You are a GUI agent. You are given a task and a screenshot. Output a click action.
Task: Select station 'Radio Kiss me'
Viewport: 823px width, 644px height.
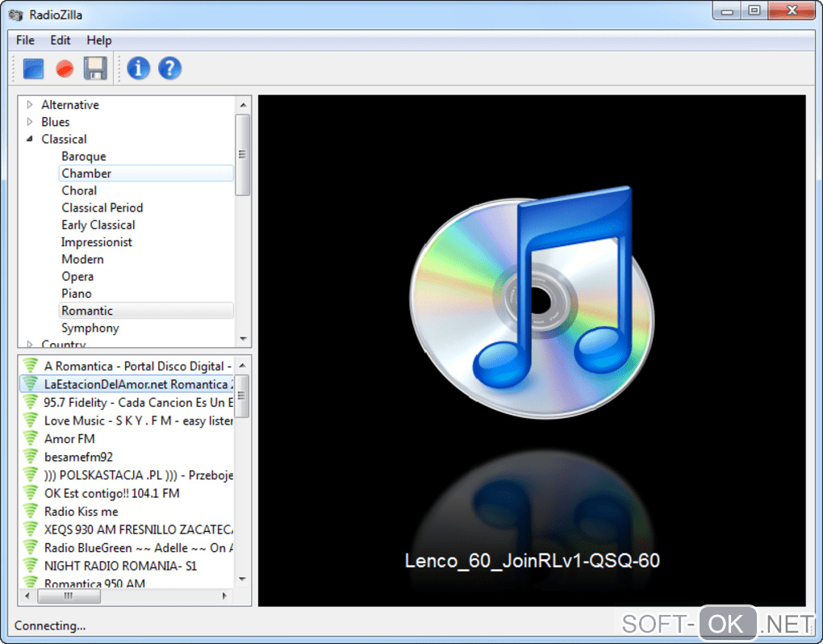tap(81, 511)
